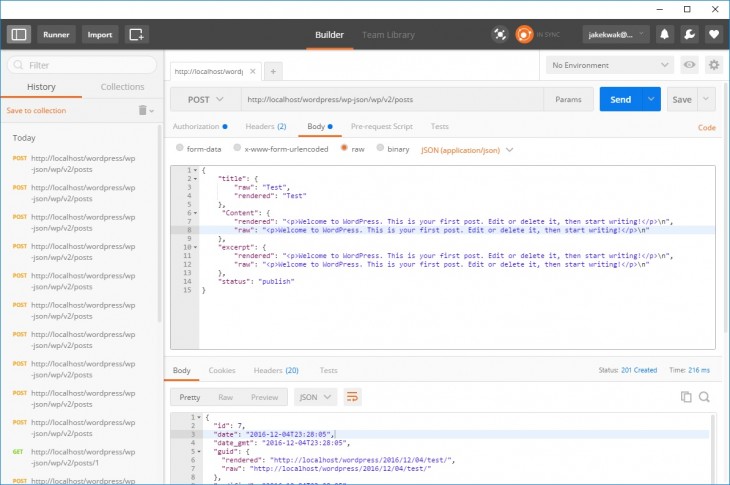The width and height of the screenshot is (730, 485).
Task: Search the response with magnifier icon
Action: pyautogui.click(x=704, y=397)
